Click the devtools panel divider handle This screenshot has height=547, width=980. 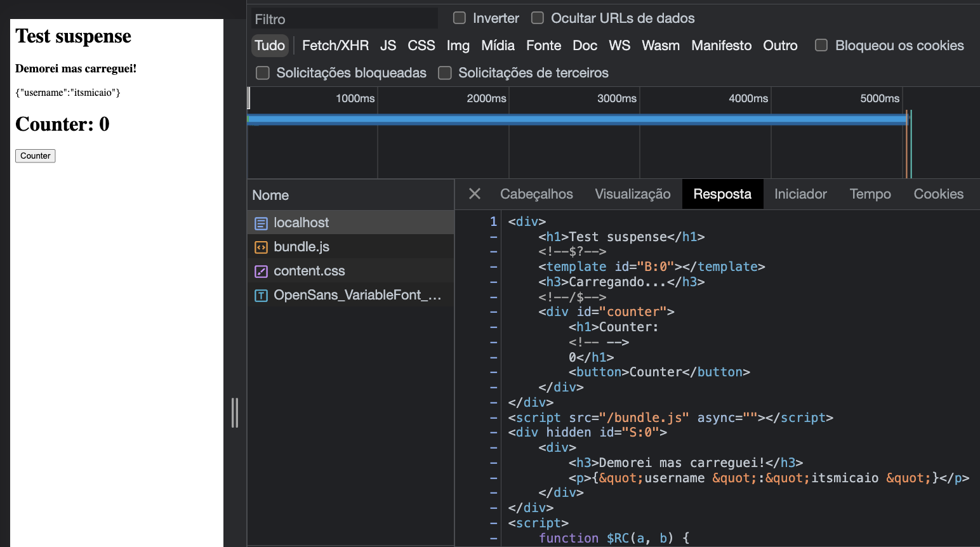pos(235,412)
